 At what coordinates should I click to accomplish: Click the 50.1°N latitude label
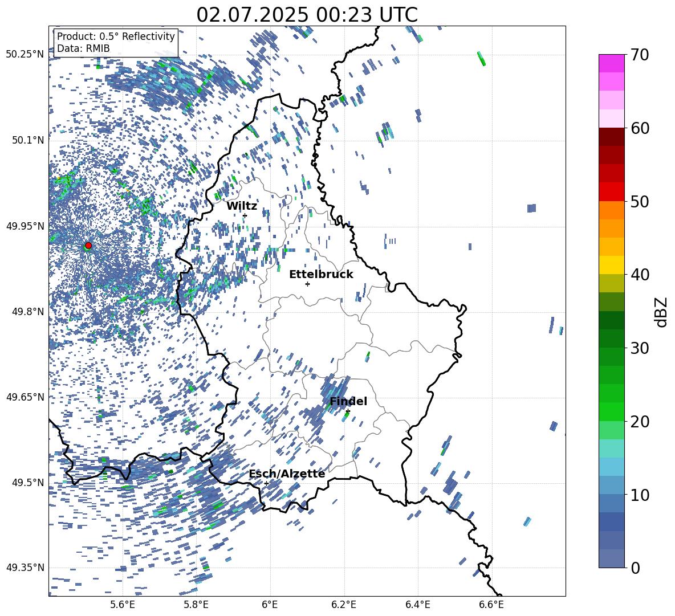pyautogui.click(x=29, y=140)
